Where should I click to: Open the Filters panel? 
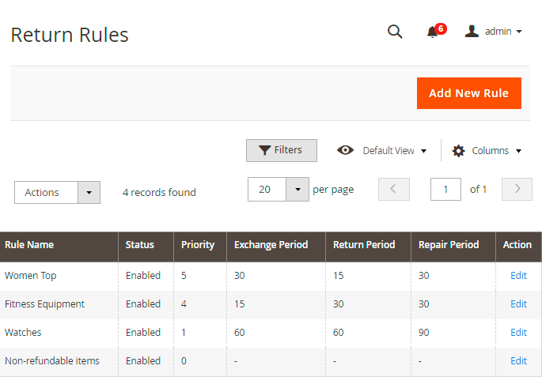(x=281, y=150)
